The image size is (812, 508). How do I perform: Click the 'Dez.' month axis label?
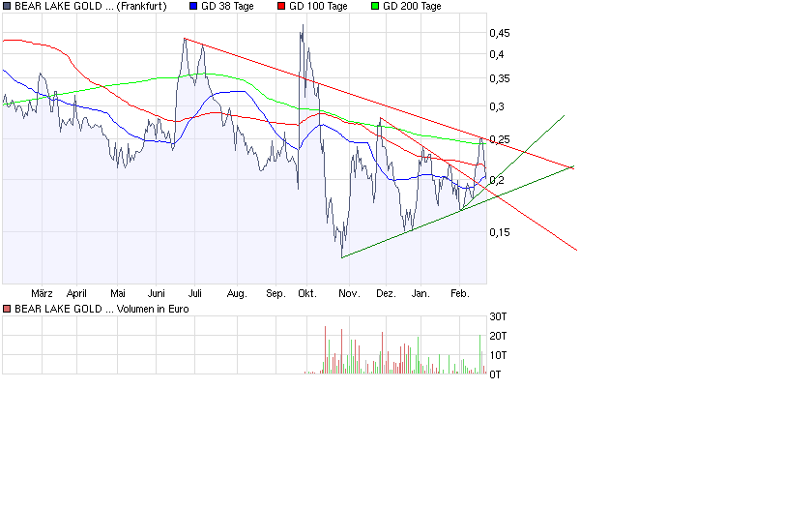coord(386,293)
